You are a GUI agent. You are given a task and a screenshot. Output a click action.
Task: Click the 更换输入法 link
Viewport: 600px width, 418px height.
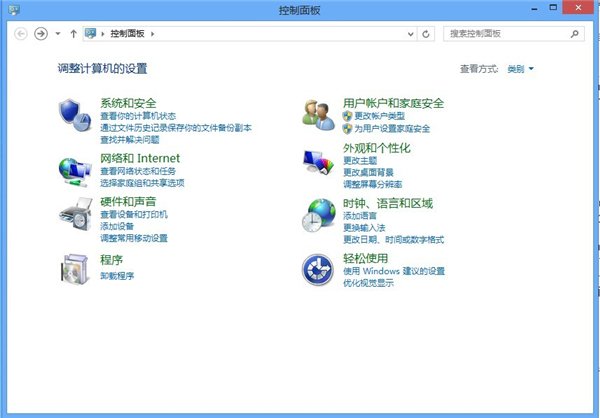[x=364, y=228]
